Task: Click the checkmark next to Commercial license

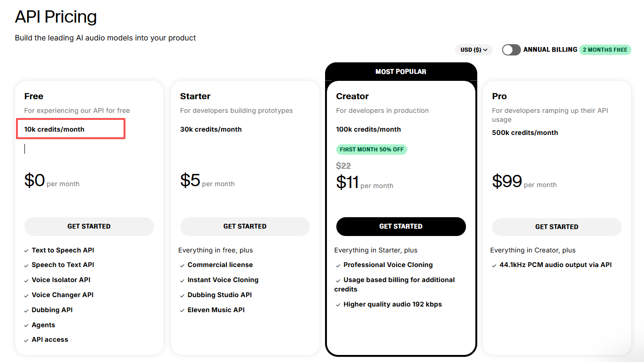Action: pos(183,265)
